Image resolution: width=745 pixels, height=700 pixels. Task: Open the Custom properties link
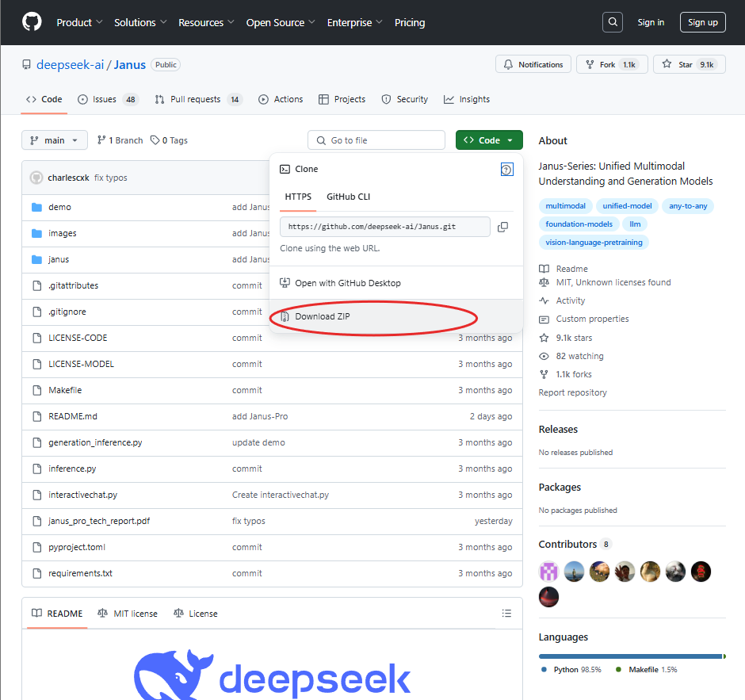[584, 319]
